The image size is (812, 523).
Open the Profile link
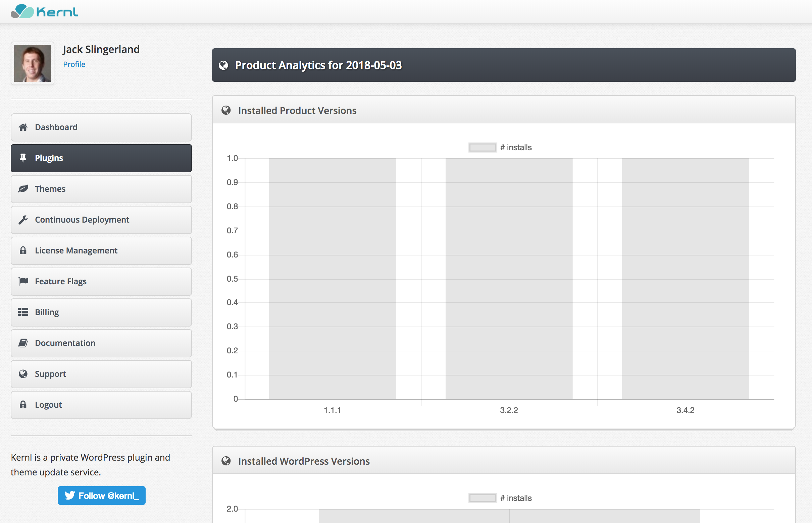74,64
